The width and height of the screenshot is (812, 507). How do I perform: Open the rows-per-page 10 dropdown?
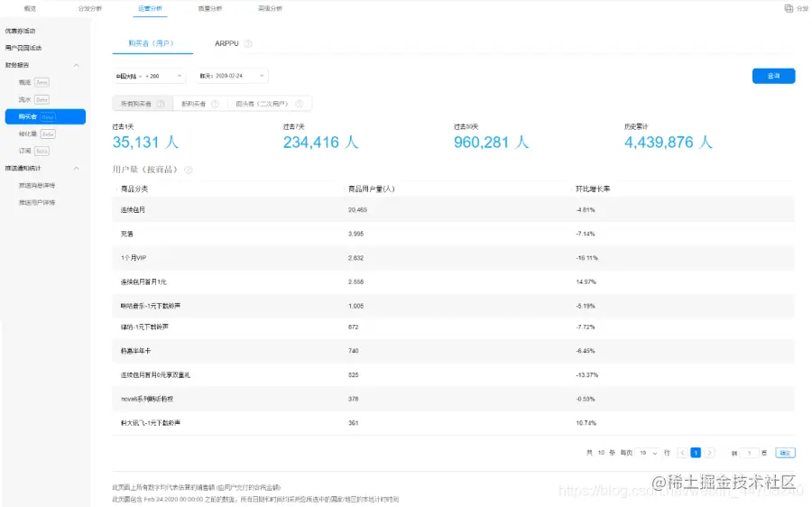click(x=648, y=453)
